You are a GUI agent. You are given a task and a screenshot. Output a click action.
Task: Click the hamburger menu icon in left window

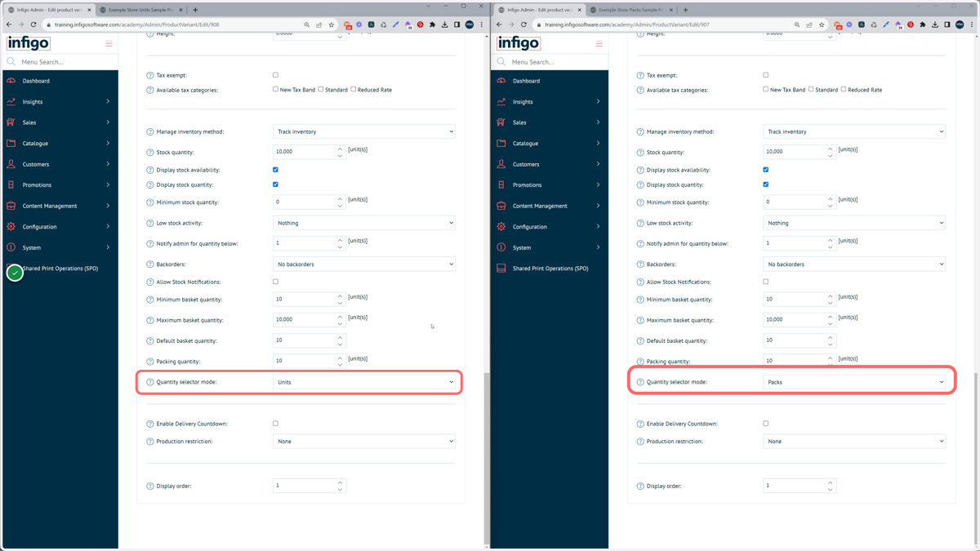(x=109, y=43)
